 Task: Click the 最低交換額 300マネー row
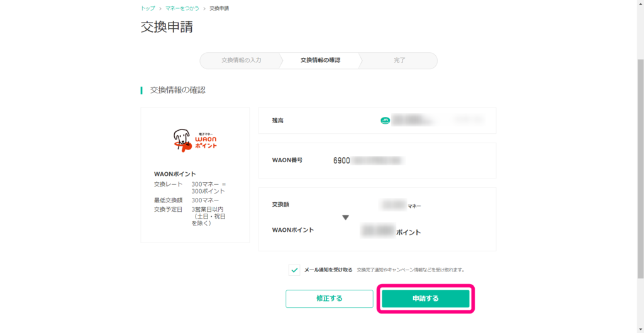[186, 200]
